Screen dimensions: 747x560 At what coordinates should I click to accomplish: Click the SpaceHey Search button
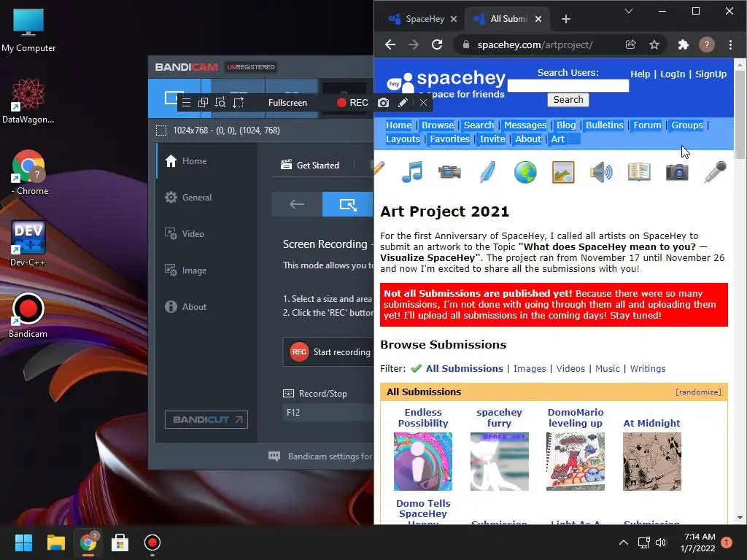point(568,99)
